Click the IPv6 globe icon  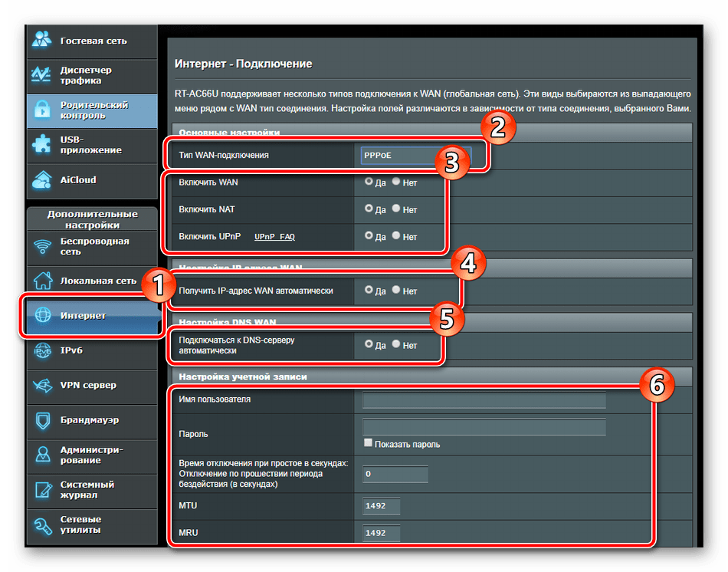43,350
